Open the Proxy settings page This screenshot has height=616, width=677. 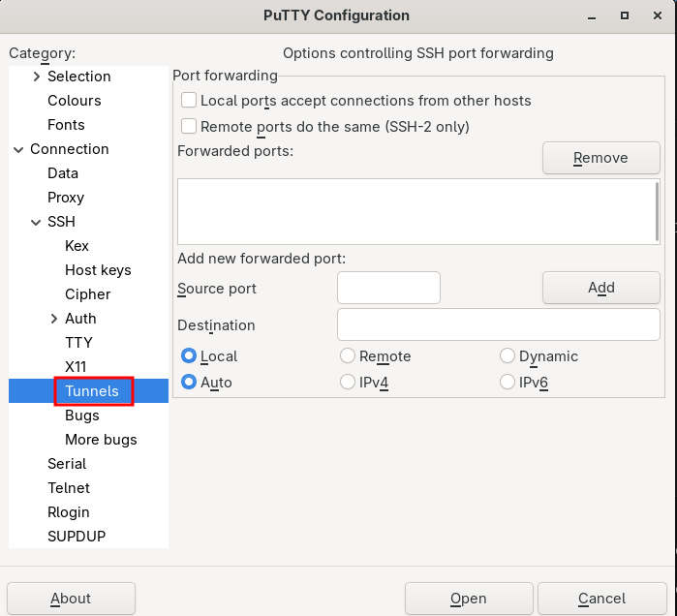66,198
